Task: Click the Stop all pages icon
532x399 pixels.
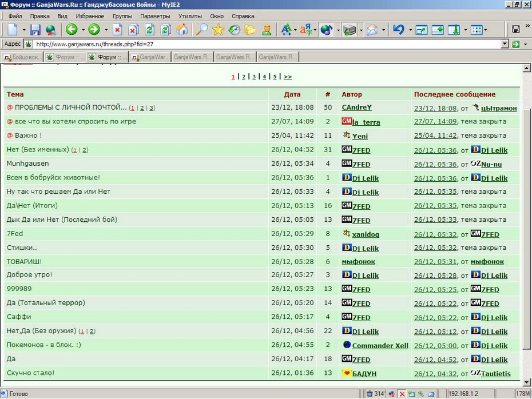Action: pyautogui.click(x=133, y=30)
